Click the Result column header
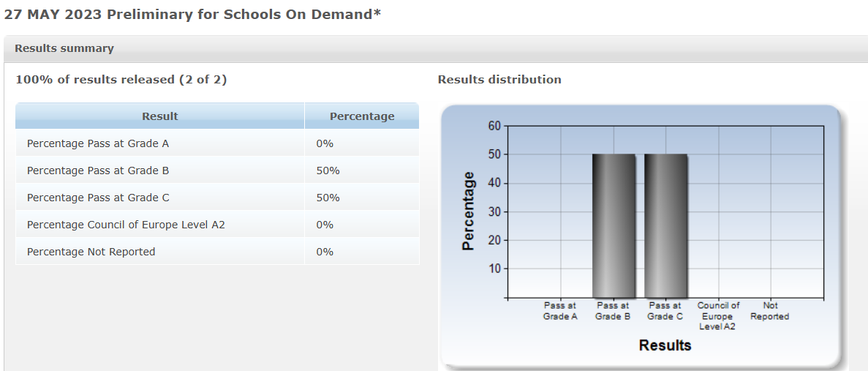 pyautogui.click(x=160, y=116)
